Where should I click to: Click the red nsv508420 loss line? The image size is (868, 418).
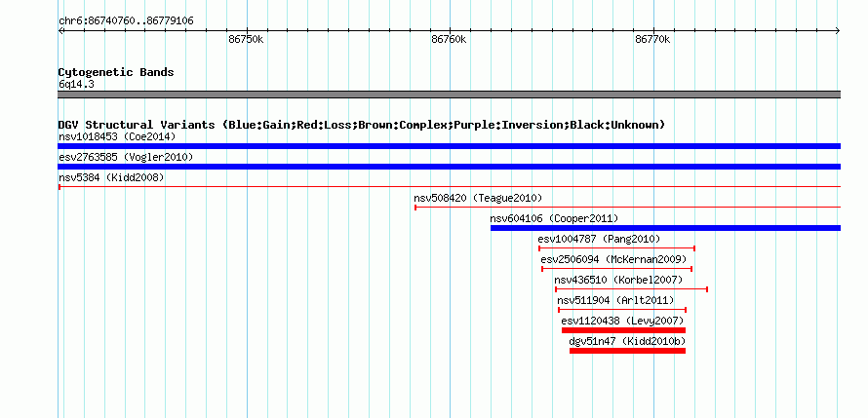click(x=627, y=208)
